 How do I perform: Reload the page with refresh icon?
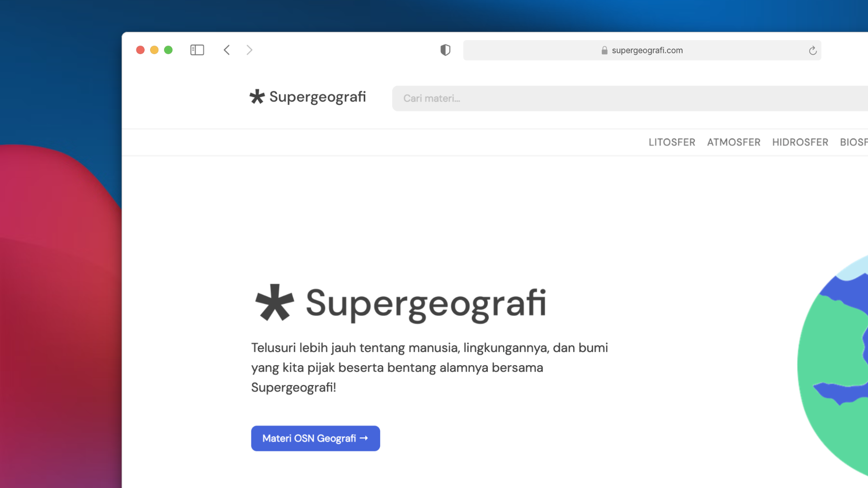pyautogui.click(x=812, y=50)
